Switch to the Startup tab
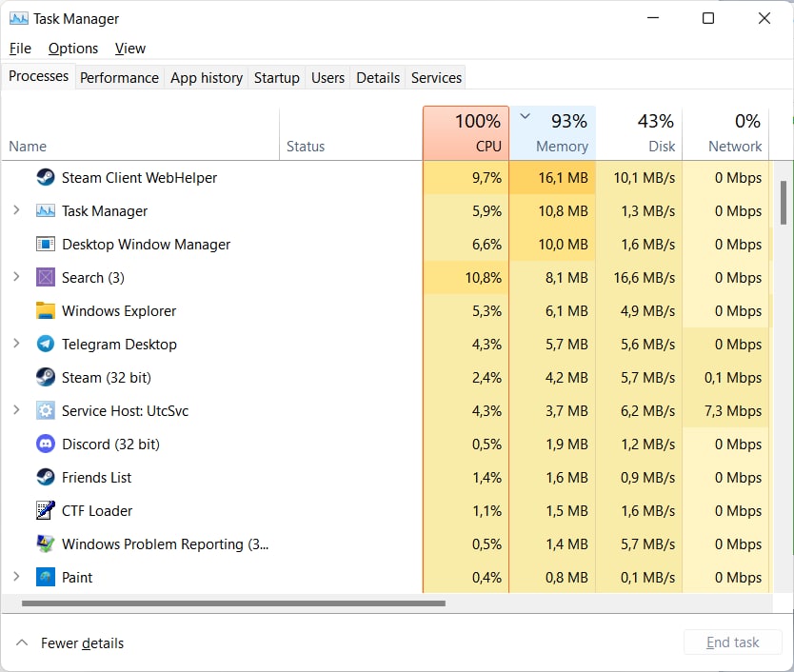The image size is (794, 672). point(276,78)
